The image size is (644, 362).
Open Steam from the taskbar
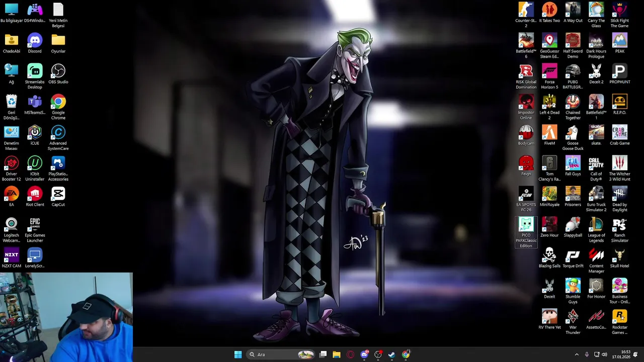tap(392, 354)
